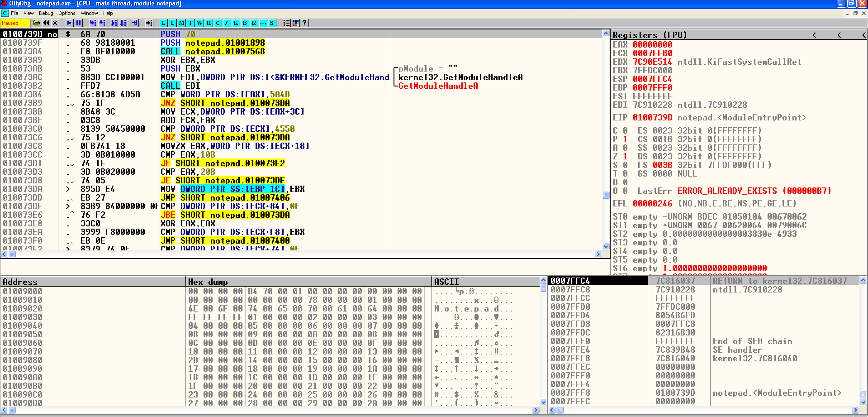Toggle the T flag value in registers
868x417 pixels.
coord(625,173)
